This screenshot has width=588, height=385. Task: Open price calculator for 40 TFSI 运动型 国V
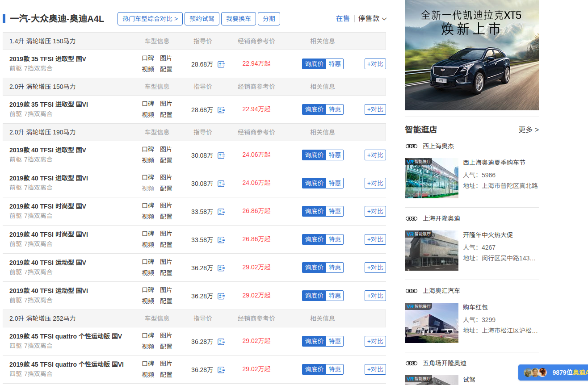point(221,268)
